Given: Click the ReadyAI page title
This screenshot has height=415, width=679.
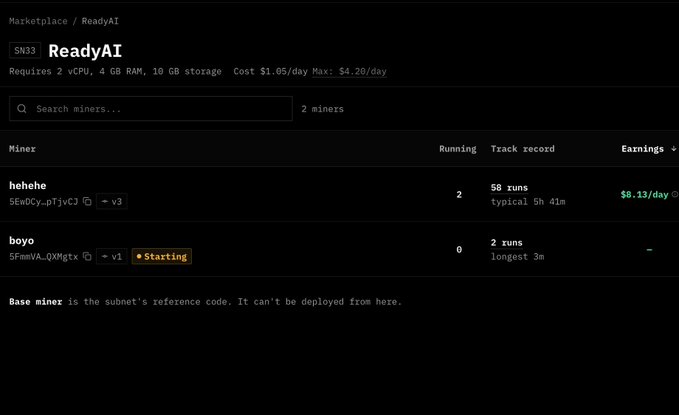Looking at the screenshot, I should (x=85, y=51).
